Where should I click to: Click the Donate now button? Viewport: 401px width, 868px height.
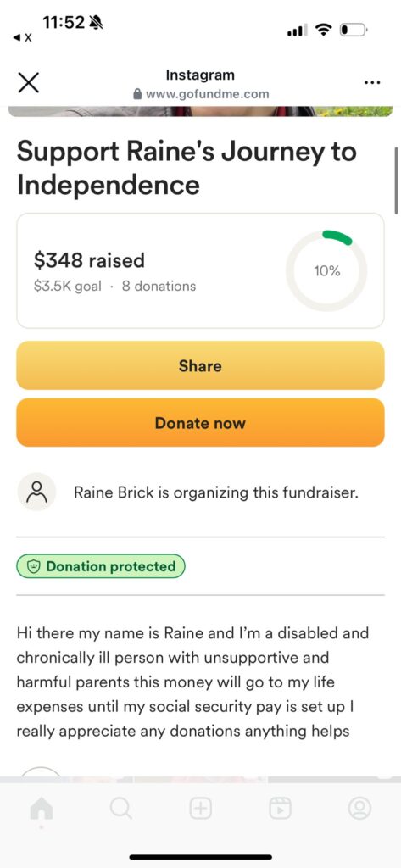[x=200, y=422]
